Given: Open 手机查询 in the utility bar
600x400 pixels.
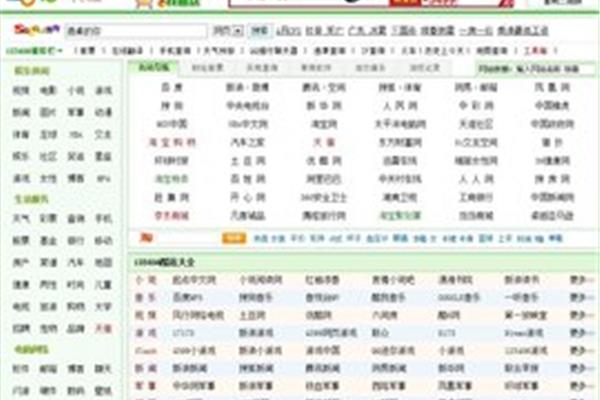Looking at the screenshot, I should 175,51.
